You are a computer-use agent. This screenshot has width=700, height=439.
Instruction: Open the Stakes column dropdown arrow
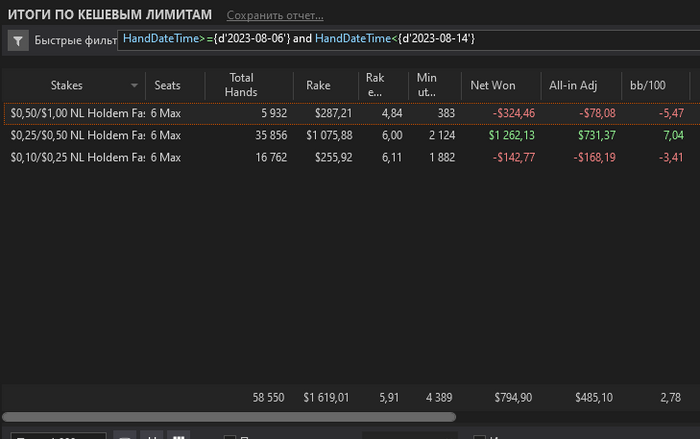(134, 85)
